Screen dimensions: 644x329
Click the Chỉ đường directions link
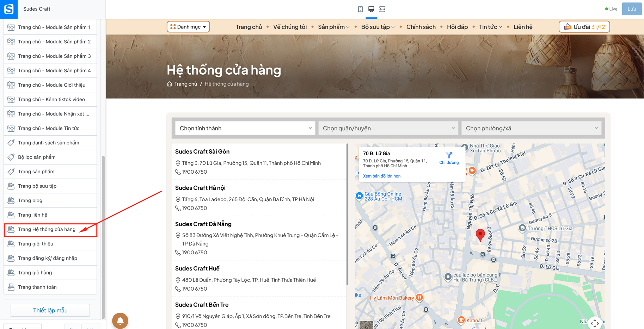[449, 162]
